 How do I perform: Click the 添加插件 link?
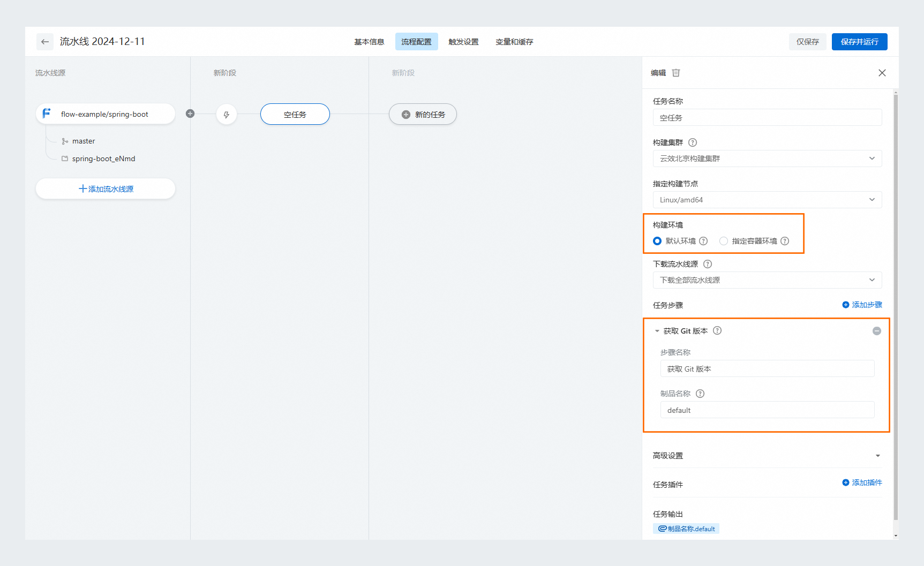(862, 482)
